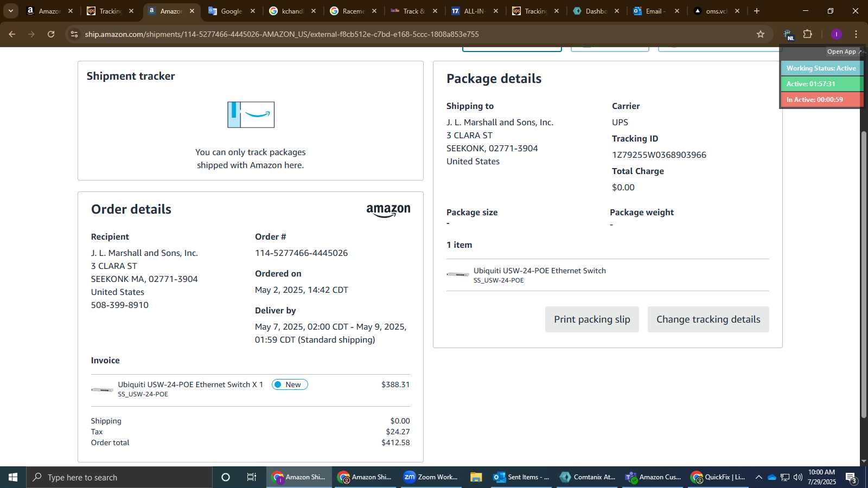This screenshot has height=488, width=868.
Task: Click the taskbar search box
Action: [x=119, y=477]
